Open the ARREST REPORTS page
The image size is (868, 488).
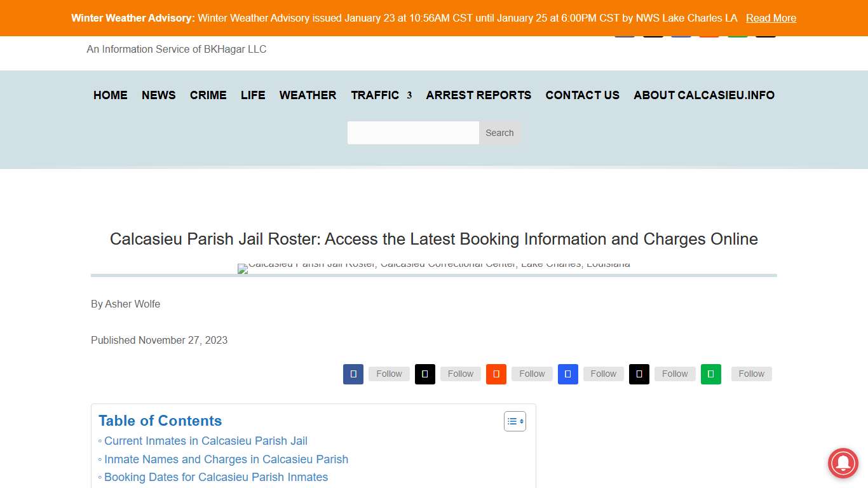[478, 95]
